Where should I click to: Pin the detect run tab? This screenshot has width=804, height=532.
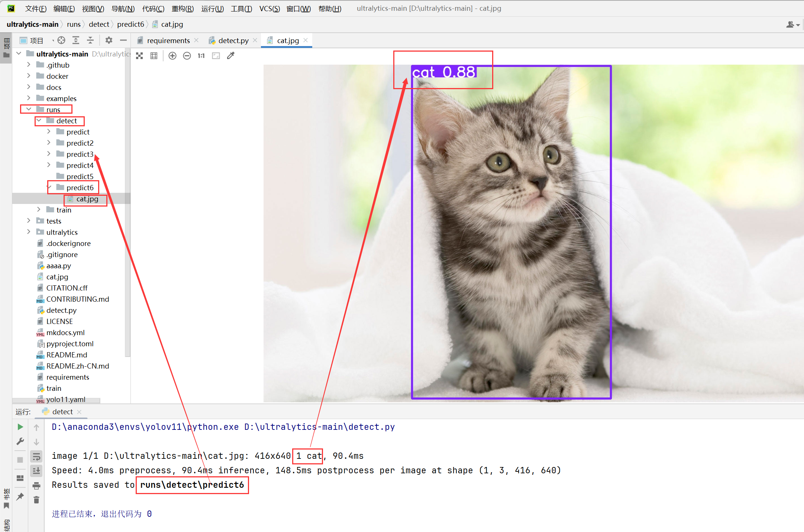pyautogui.click(x=20, y=497)
